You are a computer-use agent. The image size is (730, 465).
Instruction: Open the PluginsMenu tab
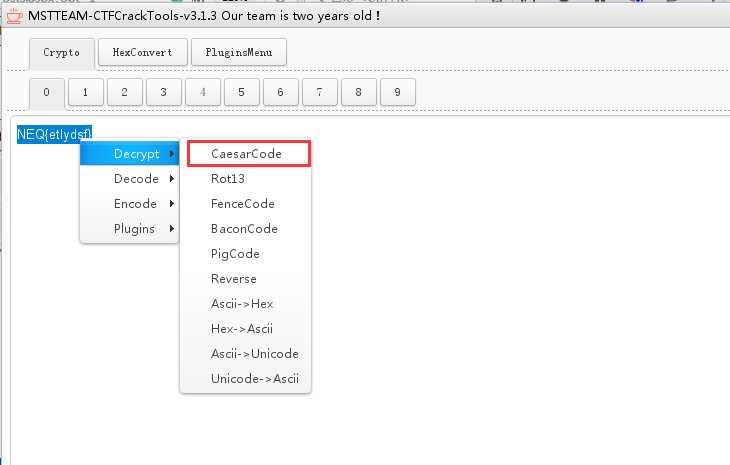click(x=239, y=52)
